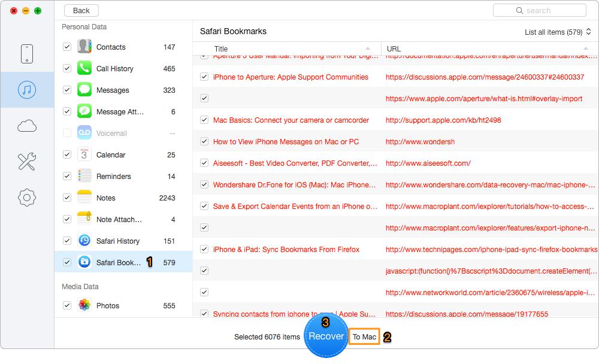The height and width of the screenshot is (364, 599).
Task: Click the Calendar icon
Action: point(84,154)
